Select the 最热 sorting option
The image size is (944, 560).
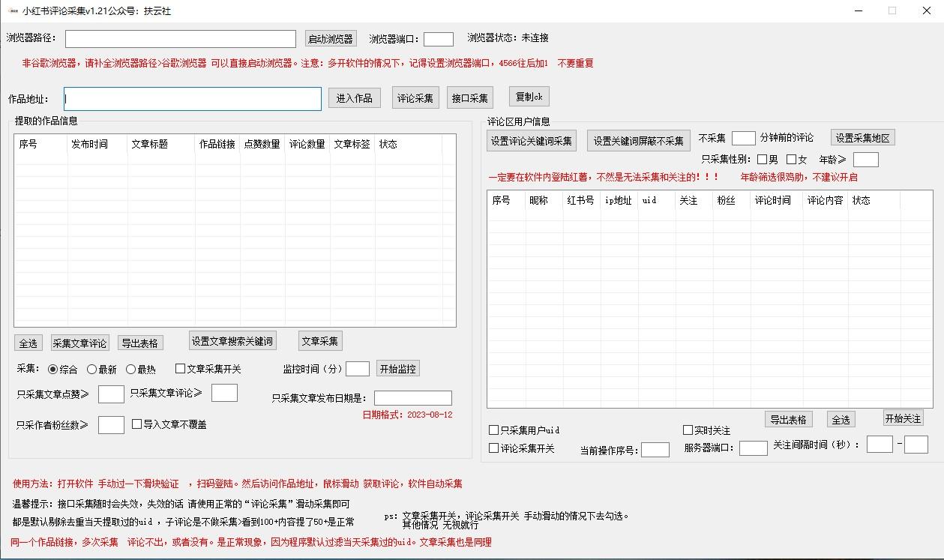pyautogui.click(x=132, y=368)
